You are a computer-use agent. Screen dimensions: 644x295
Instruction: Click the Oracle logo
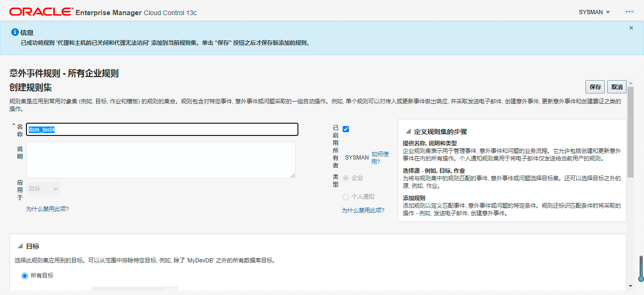pos(41,12)
